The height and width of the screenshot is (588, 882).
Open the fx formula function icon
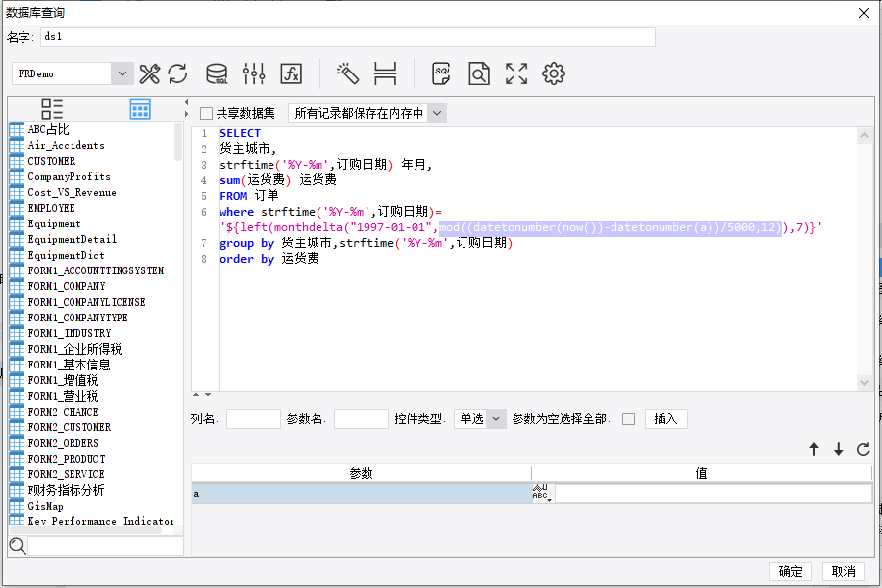(x=291, y=73)
